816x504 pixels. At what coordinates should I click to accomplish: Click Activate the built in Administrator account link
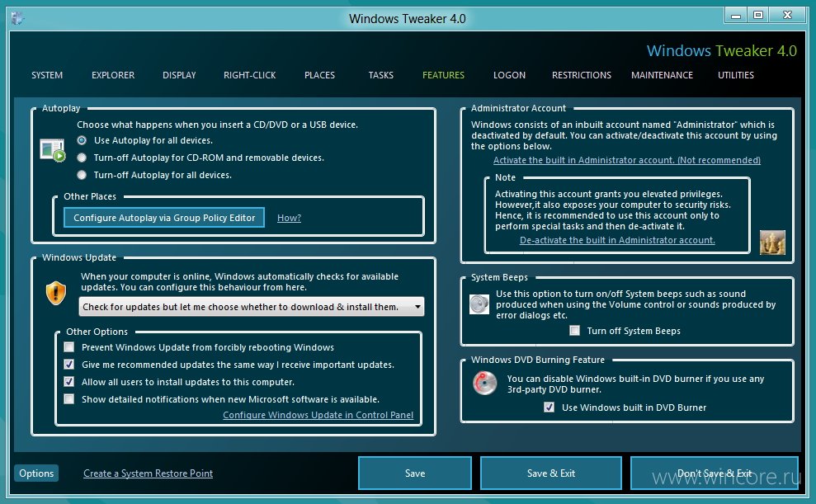(x=626, y=160)
